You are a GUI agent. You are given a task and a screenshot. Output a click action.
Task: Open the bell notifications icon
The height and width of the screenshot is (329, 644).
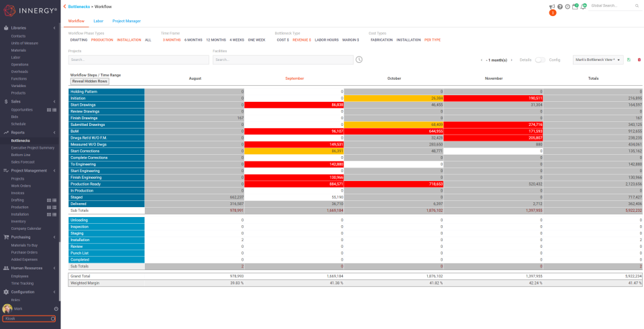click(x=583, y=7)
